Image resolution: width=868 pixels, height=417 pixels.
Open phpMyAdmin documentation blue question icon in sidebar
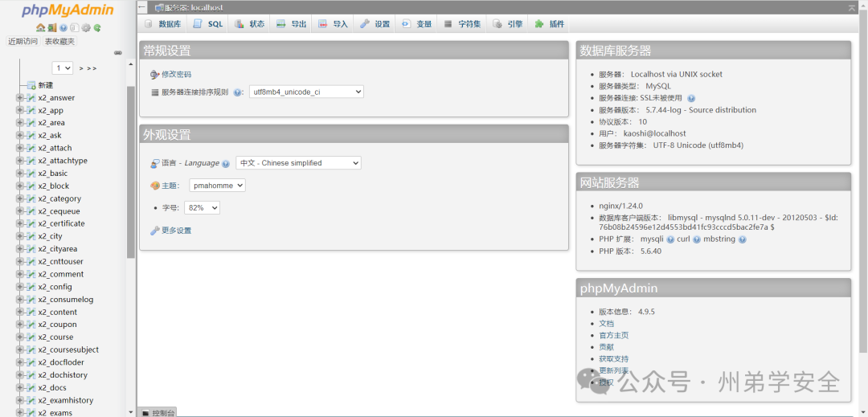click(x=63, y=27)
